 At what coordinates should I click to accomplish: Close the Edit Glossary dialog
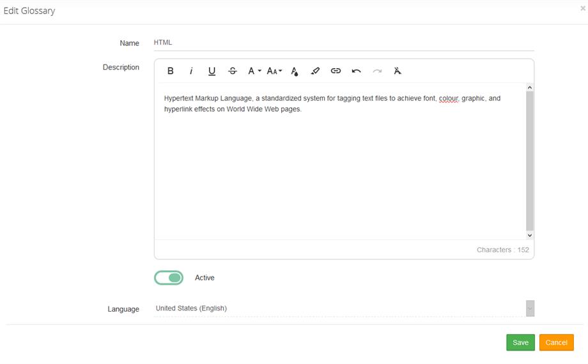[582, 8]
